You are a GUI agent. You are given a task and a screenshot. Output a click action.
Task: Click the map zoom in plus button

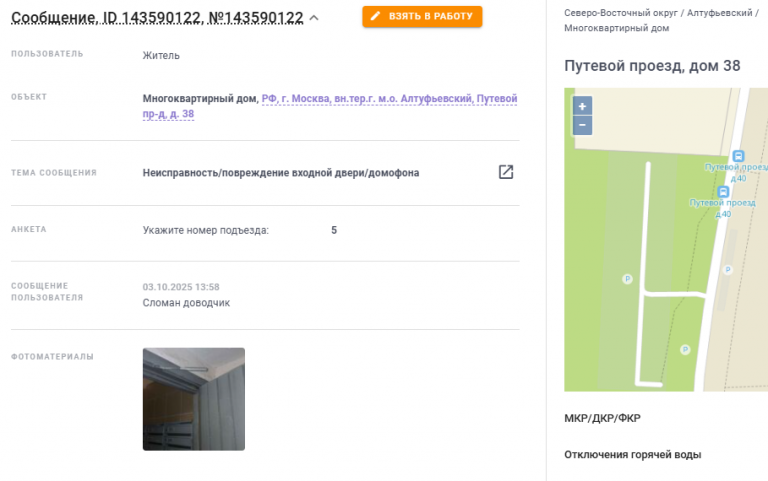582,106
